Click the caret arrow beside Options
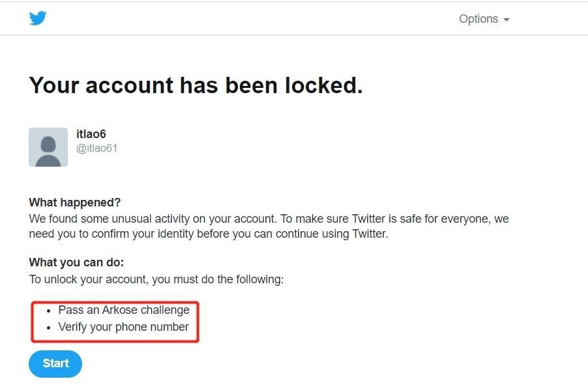 (x=506, y=20)
